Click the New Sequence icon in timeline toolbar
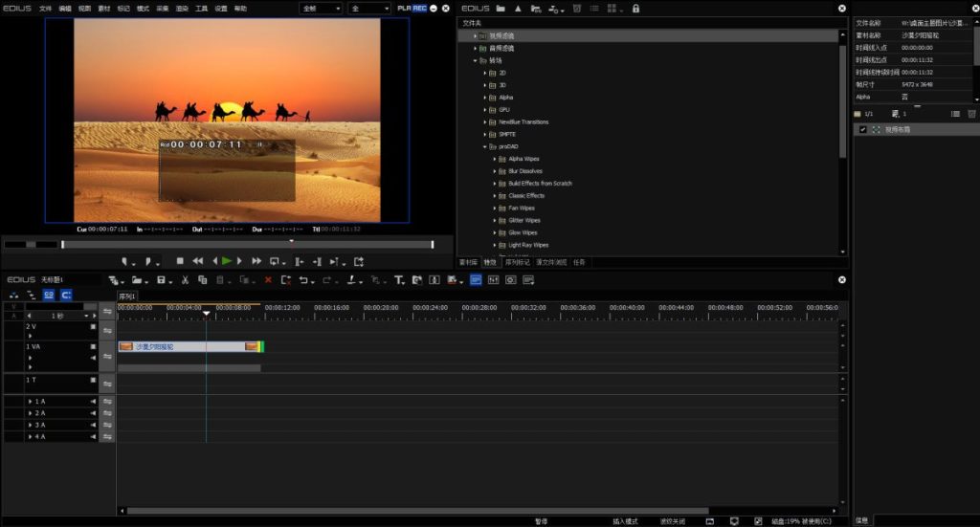980x527 pixels. click(x=115, y=279)
